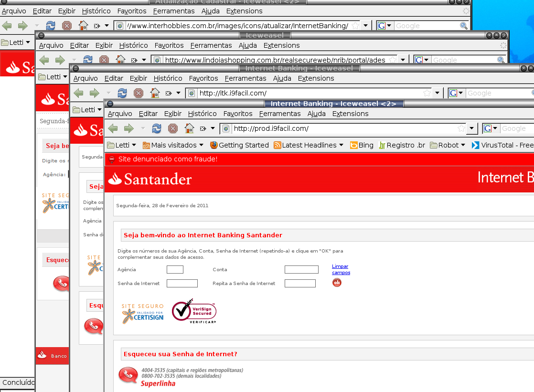Stop loading the prod.i9facil.com page
Image resolution: width=534 pixels, height=392 pixels.
pos(172,128)
